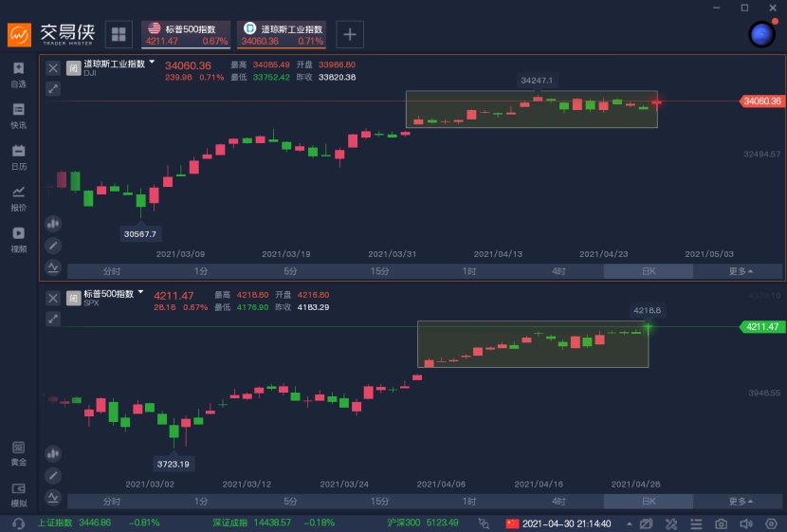Select 4时 timeframe on SPX chart
787x532 pixels.
[x=558, y=501]
